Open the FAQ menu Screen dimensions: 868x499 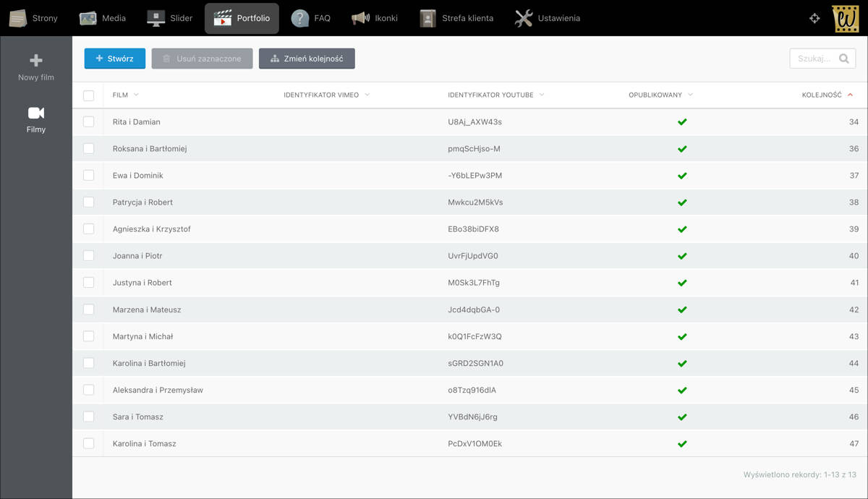pos(311,18)
